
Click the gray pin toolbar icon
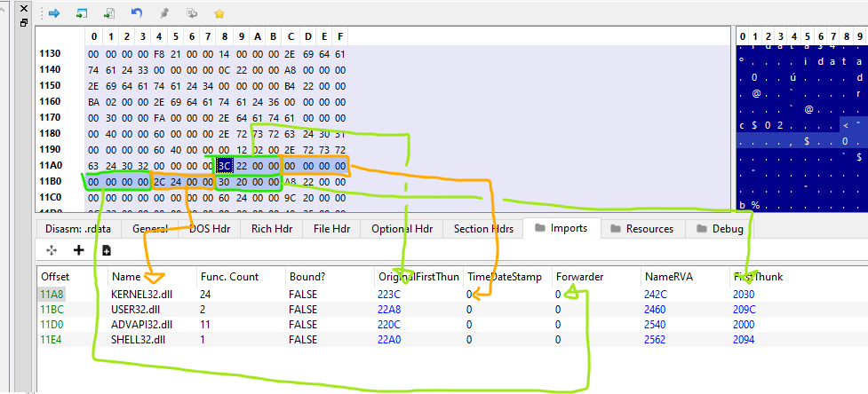164,12
